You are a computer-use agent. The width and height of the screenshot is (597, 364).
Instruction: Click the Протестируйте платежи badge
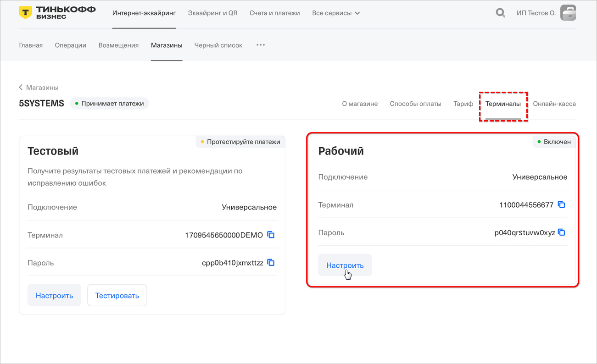(x=240, y=142)
